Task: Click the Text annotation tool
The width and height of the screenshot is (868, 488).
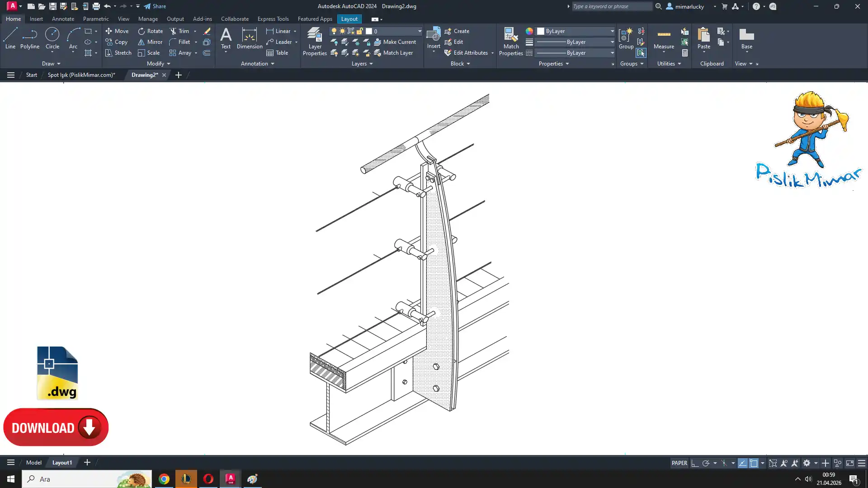Action: click(226, 38)
